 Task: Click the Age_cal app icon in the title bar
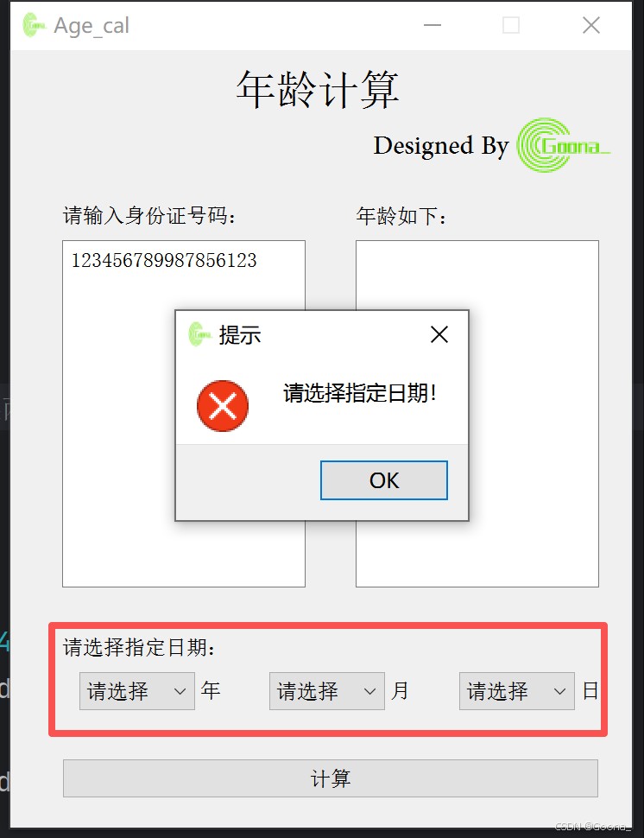pos(35,25)
